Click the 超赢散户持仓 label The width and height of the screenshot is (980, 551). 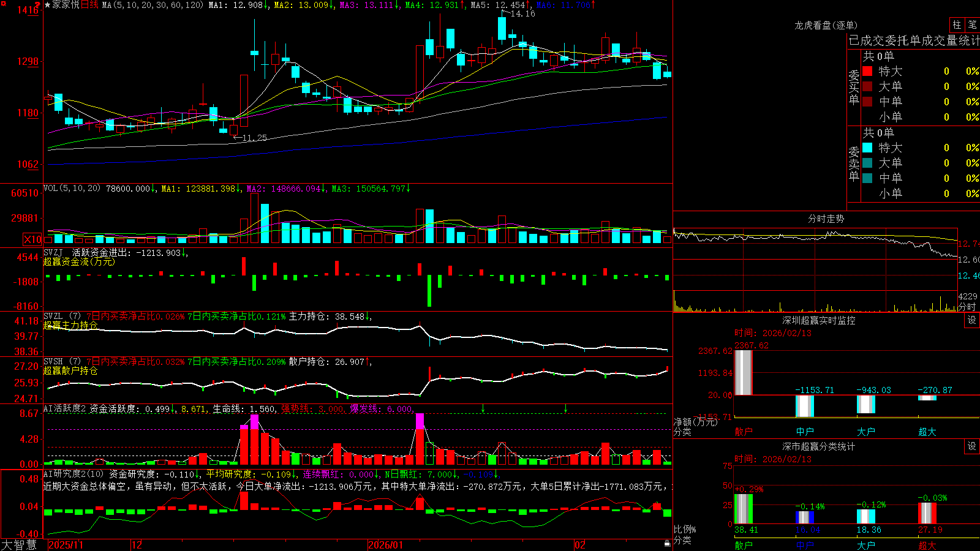(x=70, y=370)
